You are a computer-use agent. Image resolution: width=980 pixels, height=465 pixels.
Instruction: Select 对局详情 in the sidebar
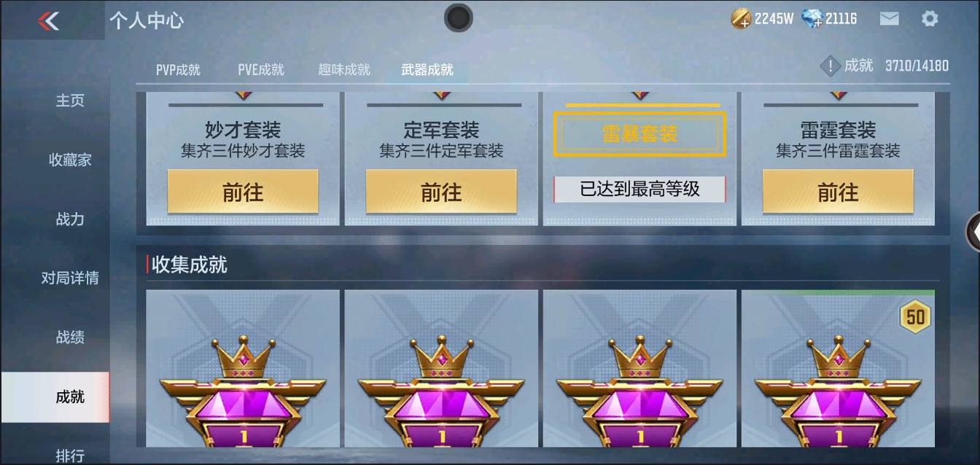70,278
